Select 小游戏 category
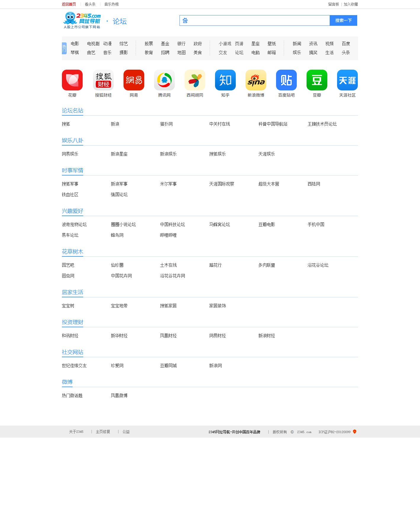The image size is (420, 509). [225, 44]
